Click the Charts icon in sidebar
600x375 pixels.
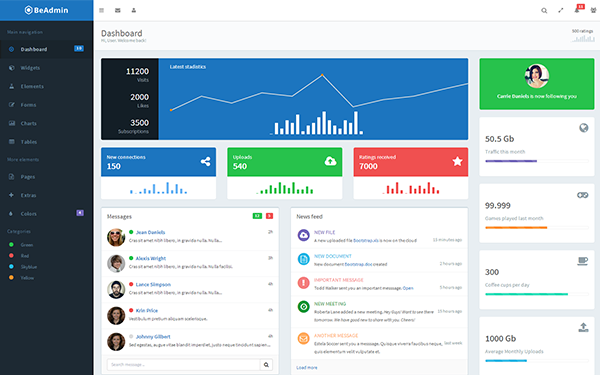tap(12, 123)
